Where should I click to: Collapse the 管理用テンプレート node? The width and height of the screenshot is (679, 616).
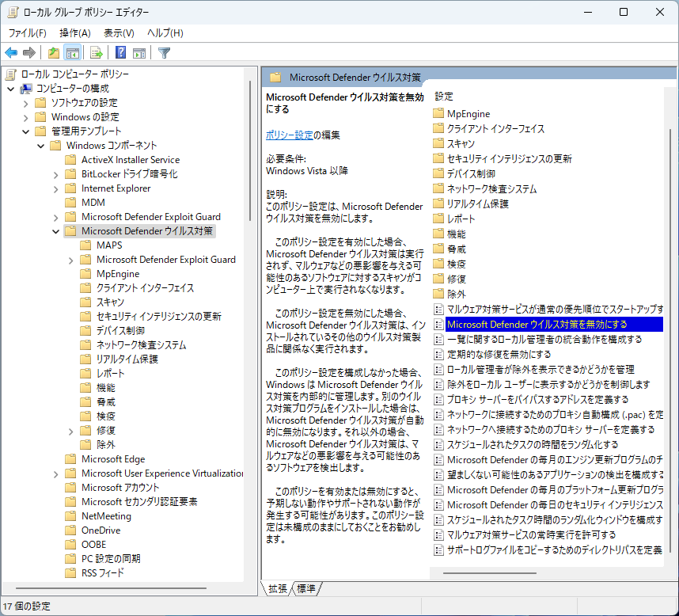[25, 131]
